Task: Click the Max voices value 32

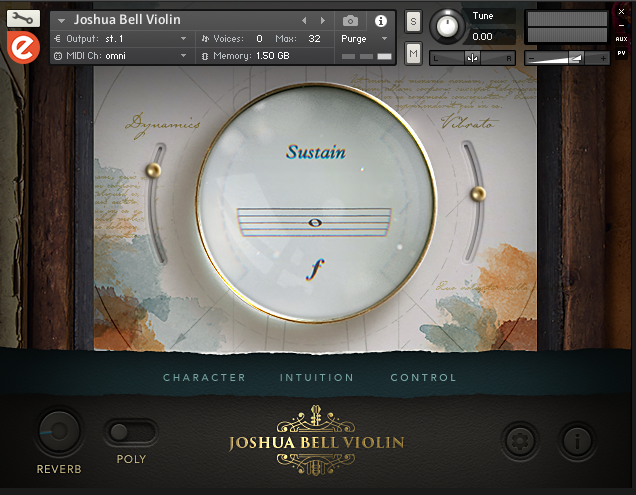Action: pos(314,39)
